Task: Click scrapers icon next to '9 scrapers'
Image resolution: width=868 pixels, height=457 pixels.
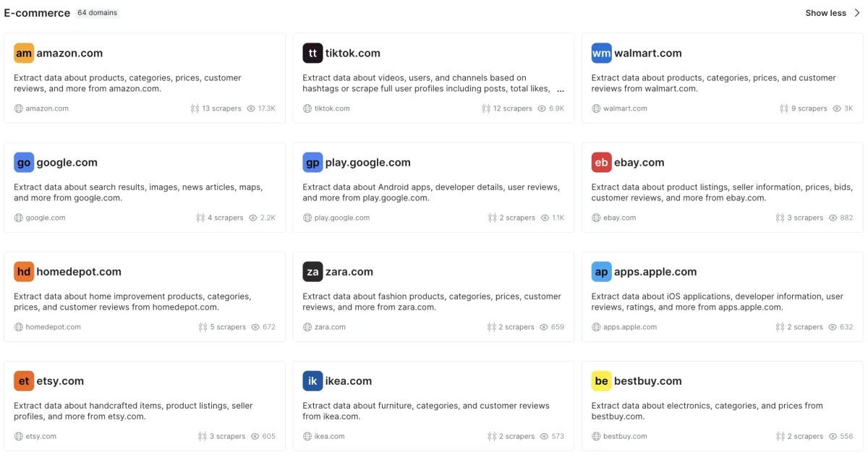Action: pyautogui.click(x=784, y=108)
